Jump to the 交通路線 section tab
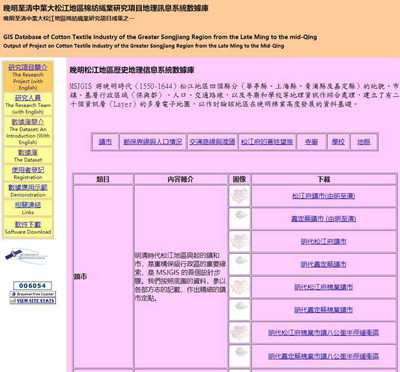 [212, 142]
